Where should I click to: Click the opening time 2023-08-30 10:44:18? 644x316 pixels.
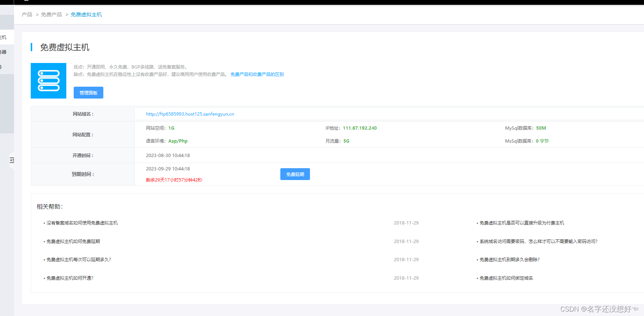(168, 156)
